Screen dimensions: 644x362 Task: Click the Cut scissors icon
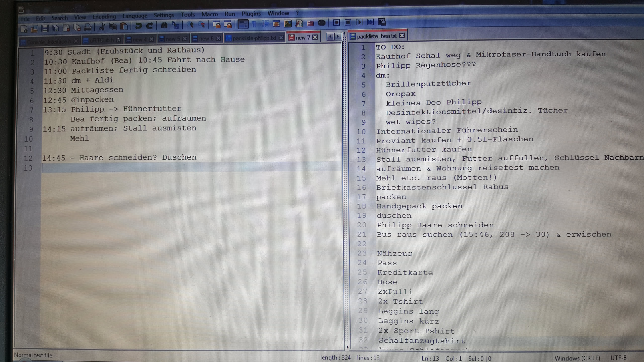(x=102, y=27)
